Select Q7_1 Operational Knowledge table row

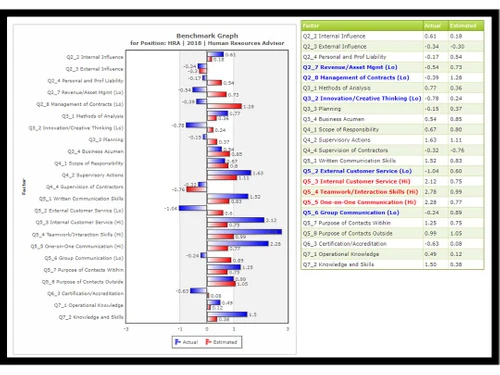(x=392, y=254)
